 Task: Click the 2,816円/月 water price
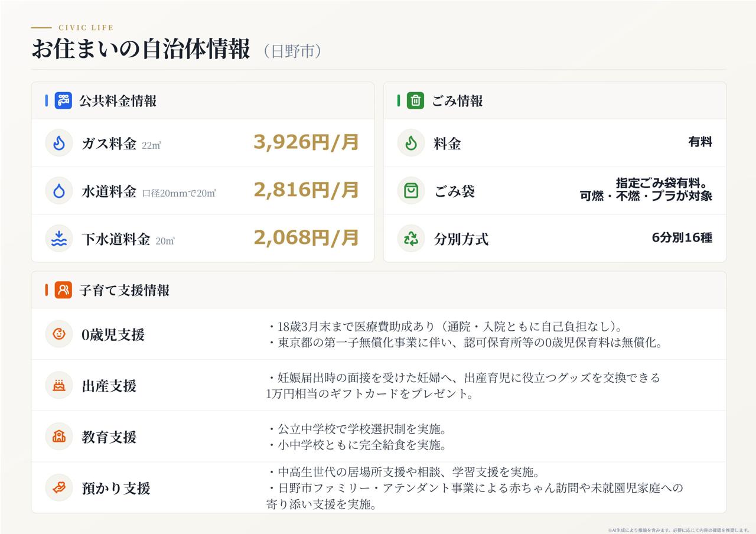pyautogui.click(x=307, y=190)
